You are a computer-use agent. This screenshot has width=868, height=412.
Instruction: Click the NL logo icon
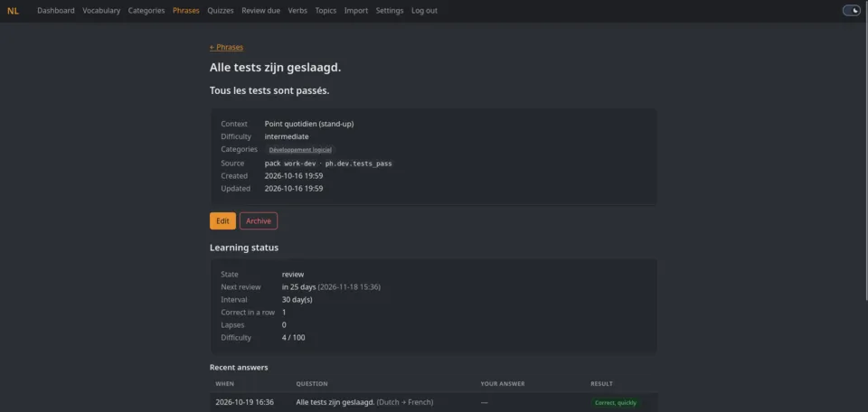pyautogui.click(x=13, y=11)
